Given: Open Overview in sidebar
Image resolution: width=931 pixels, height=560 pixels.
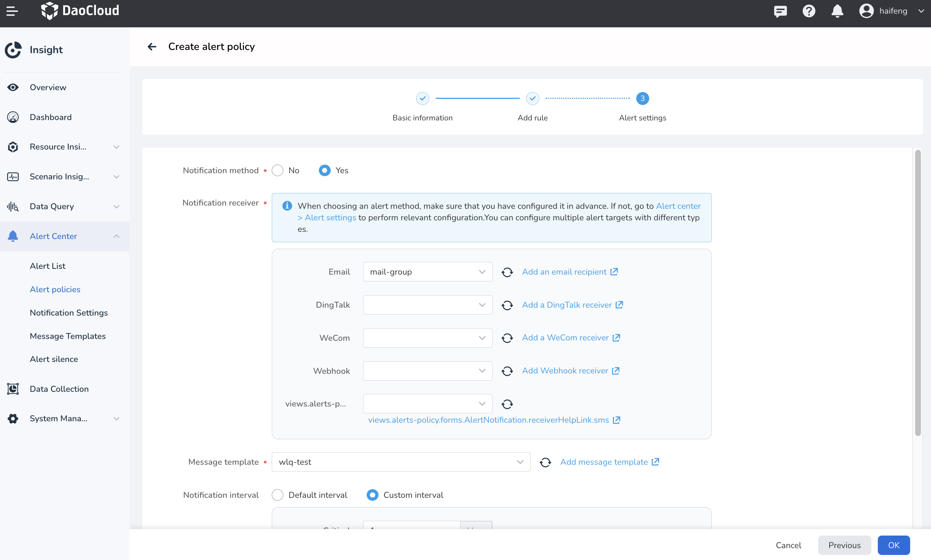Looking at the screenshot, I should [x=48, y=87].
